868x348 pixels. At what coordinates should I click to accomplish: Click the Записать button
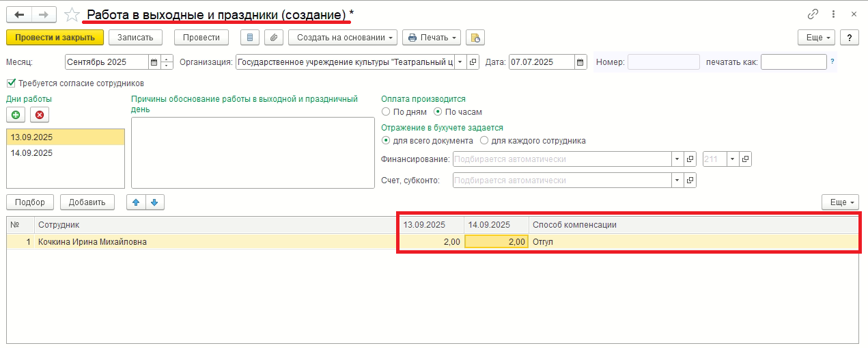tap(135, 38)
